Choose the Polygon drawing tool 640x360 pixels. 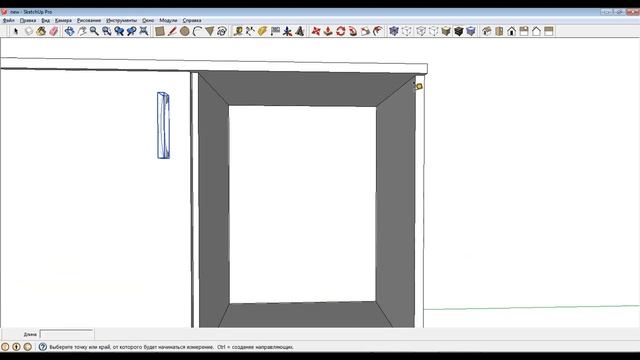pos(209,31)
